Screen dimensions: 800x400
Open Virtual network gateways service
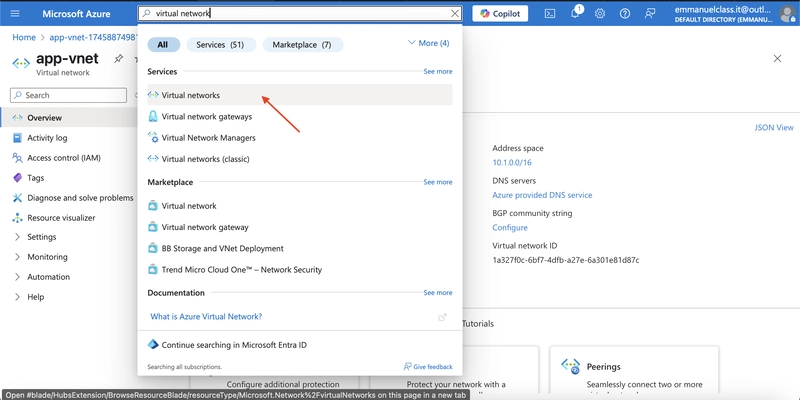tap(299, 116)
